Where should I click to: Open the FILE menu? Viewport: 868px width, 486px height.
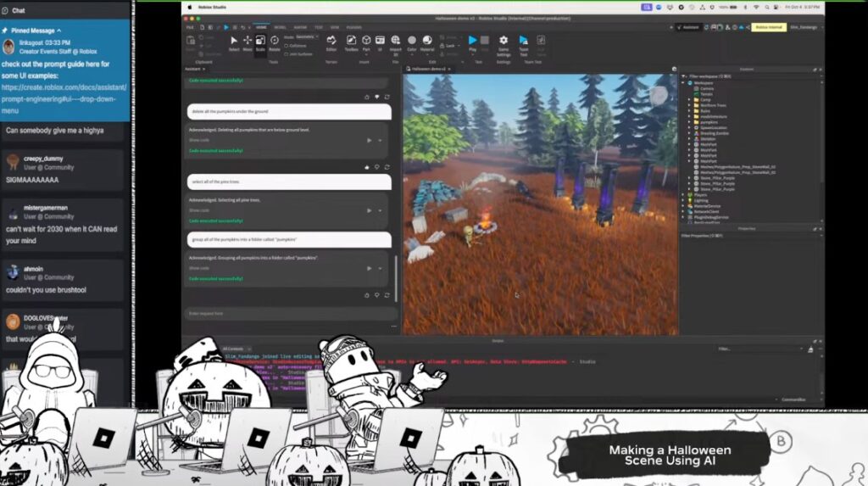coord(190,27)
